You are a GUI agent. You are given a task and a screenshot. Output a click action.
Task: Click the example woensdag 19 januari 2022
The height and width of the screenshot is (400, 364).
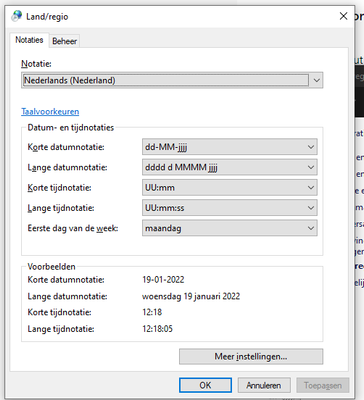191,296
